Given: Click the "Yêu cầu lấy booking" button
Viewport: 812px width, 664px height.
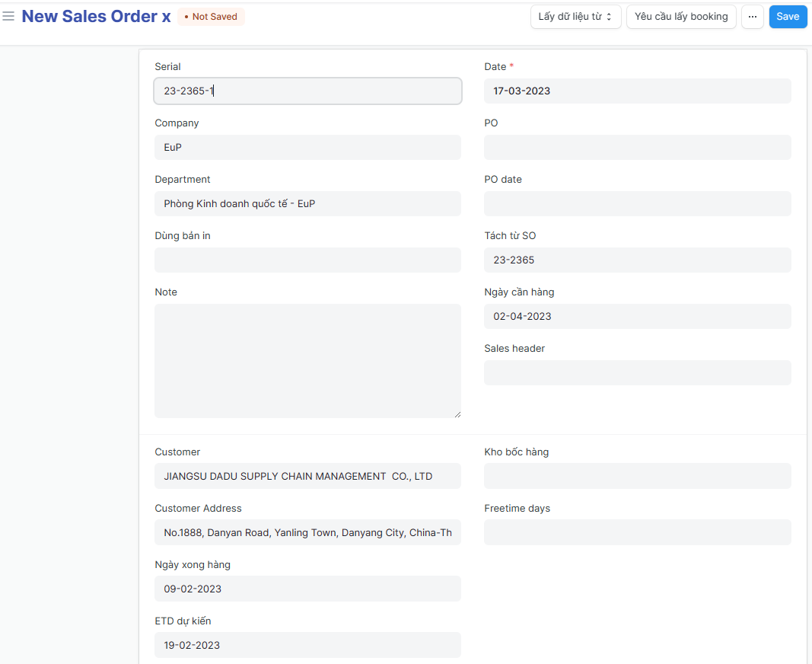Looking at the screenshot, I should point(681,16).
